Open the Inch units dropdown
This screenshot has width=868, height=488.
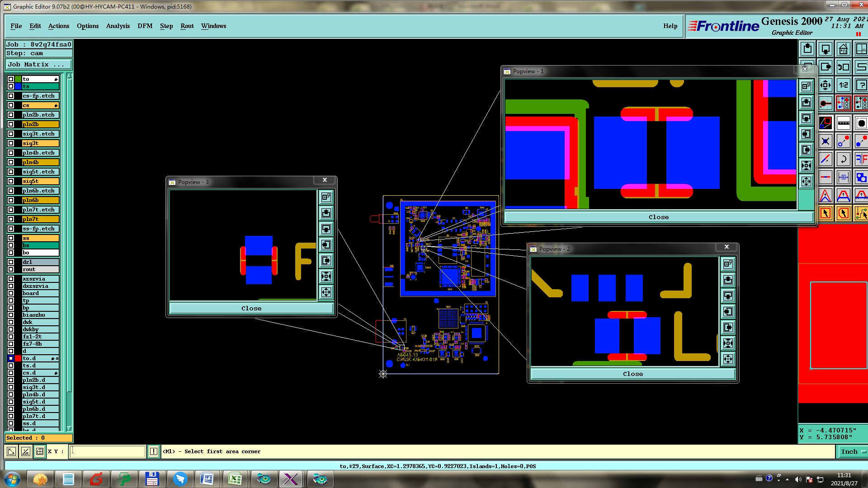pos(853,451)
